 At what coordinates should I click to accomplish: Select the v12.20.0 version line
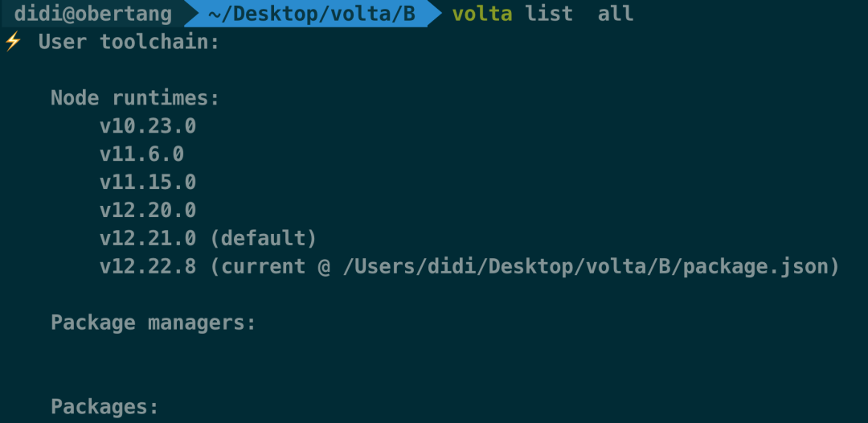pos(148,211)
